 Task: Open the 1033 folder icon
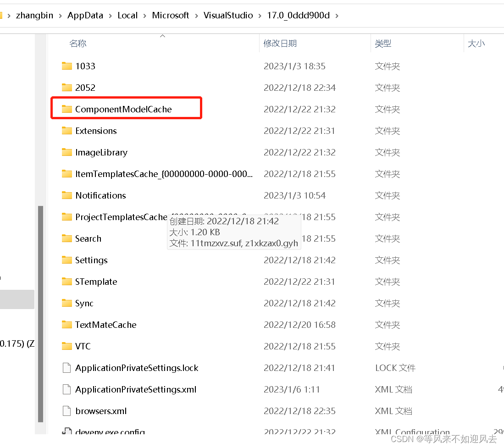pos(67,66)
